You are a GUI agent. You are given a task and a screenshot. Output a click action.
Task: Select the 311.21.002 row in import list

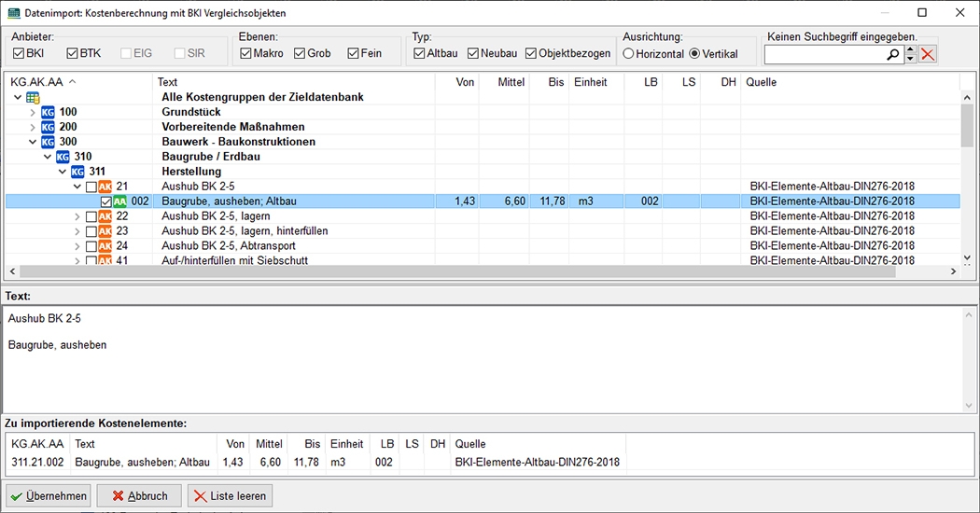point(315,463)
